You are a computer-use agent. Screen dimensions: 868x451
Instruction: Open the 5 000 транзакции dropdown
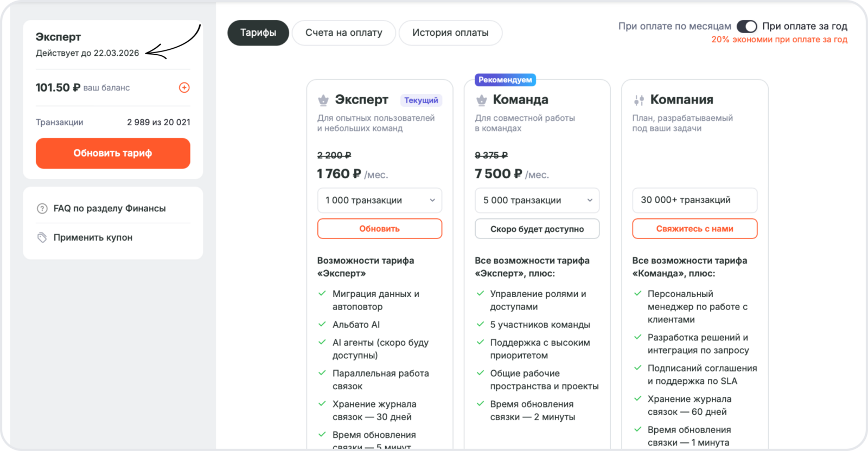pyautogui.click(x=537, y=201)
